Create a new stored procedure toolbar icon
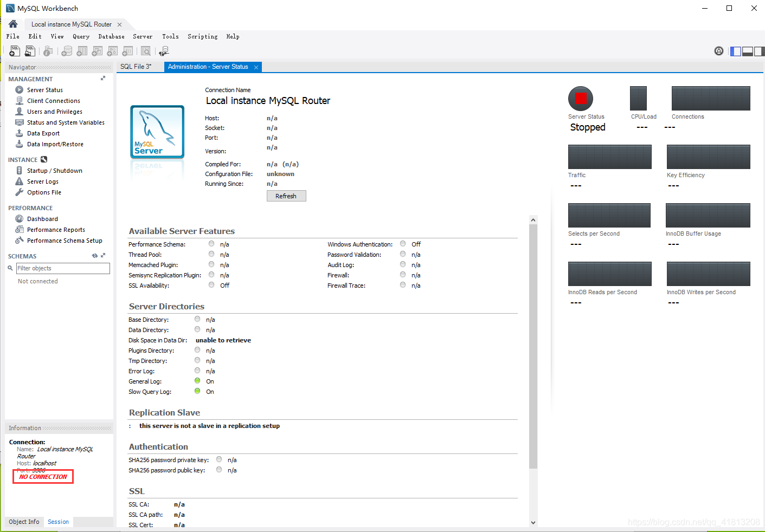This screenshot has height=532, width=765. click(x=112, y=51)
